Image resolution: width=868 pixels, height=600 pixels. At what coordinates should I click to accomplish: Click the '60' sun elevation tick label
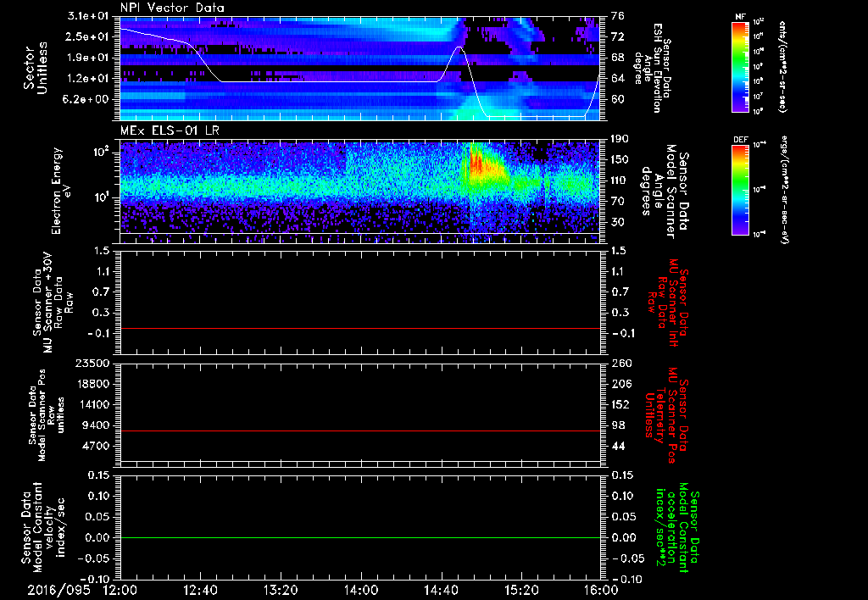point(618,99)
